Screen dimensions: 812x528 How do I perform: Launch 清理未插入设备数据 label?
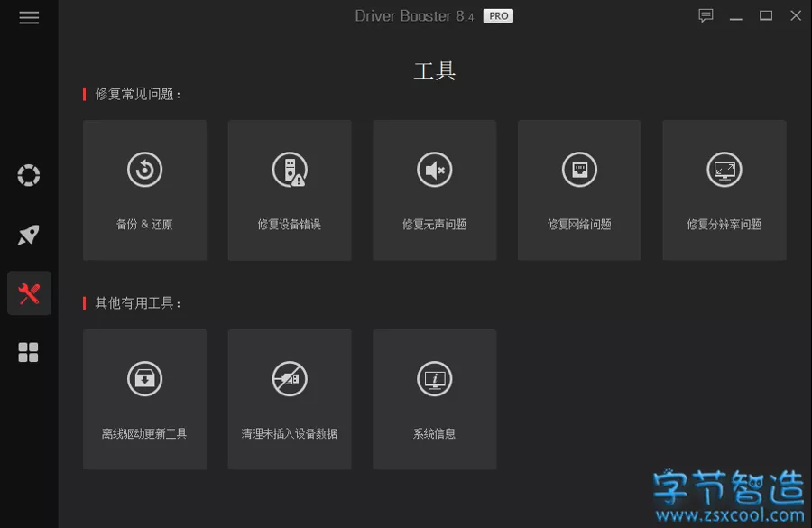tap(290, 434)
